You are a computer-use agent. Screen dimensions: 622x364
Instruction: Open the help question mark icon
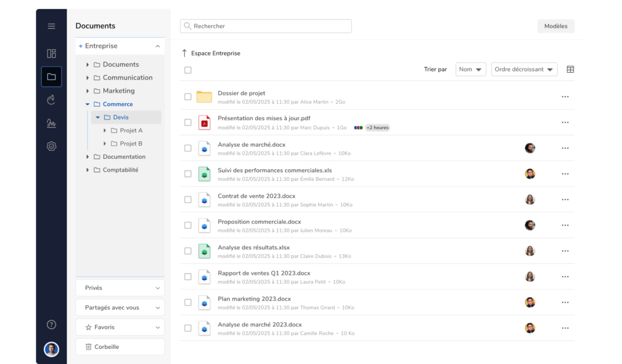[x=52, y=325]
